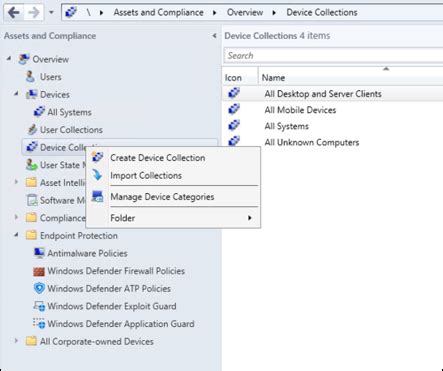Collapse the Endpoint Protection folder
Viewport: 443px width, 371px height.
[16, 235]
